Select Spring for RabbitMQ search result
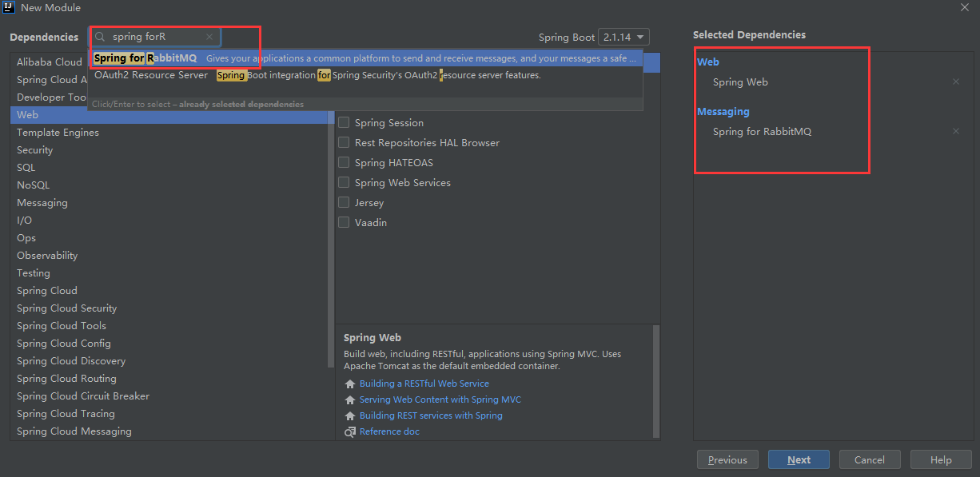This screenshot has height=477, width=980. (x=365, y=58)
